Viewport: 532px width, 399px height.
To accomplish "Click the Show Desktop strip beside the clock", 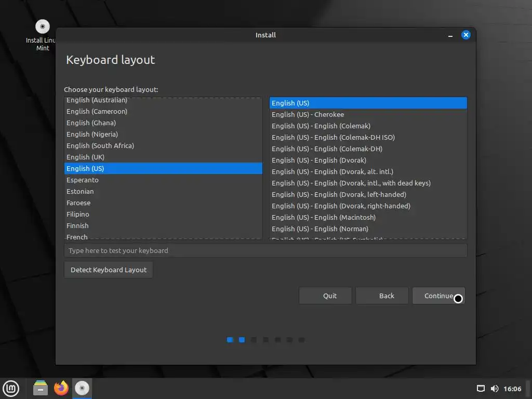I will [528, 389].
